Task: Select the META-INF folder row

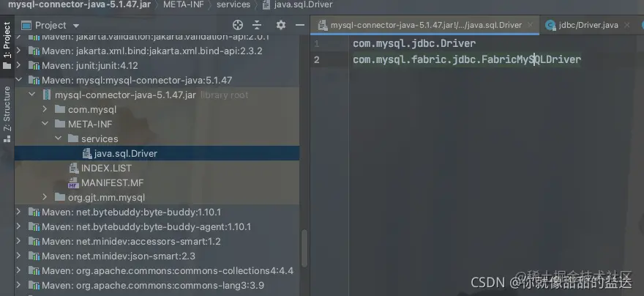Action: 157,124
